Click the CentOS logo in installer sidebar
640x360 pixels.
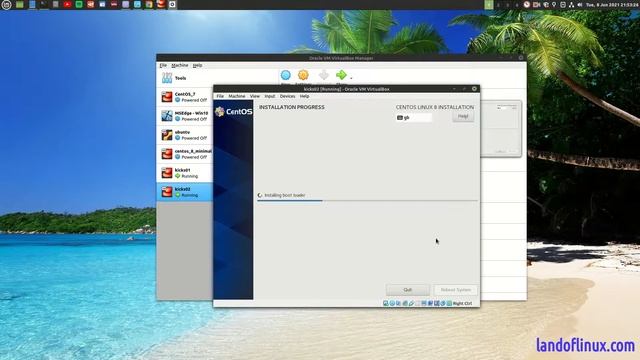(x=233, y=111)
